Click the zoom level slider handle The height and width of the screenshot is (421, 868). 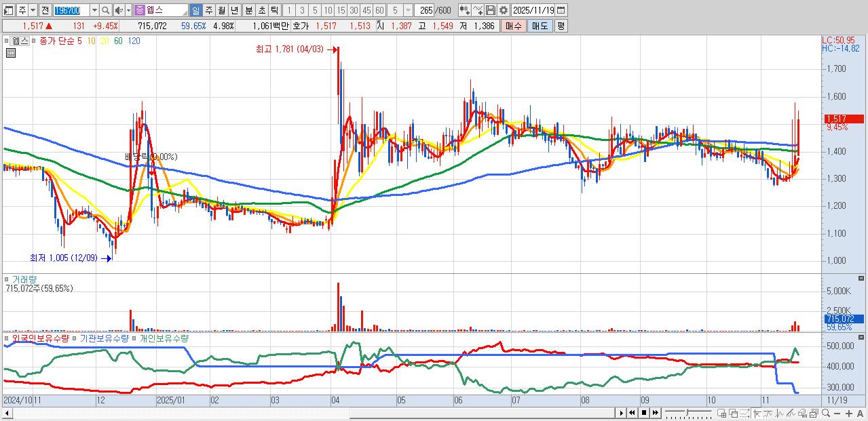point(687,412)
